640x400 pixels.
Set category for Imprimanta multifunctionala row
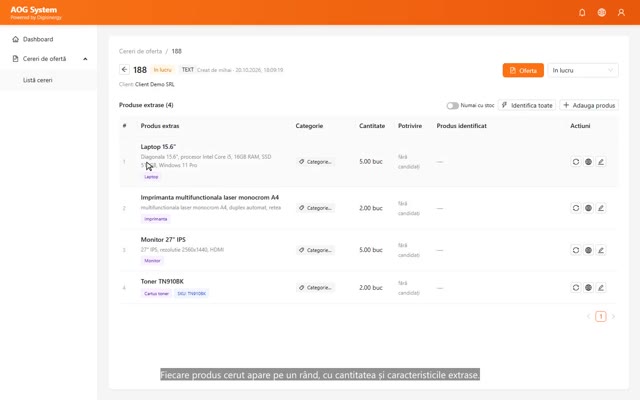(x=316, y=208)
